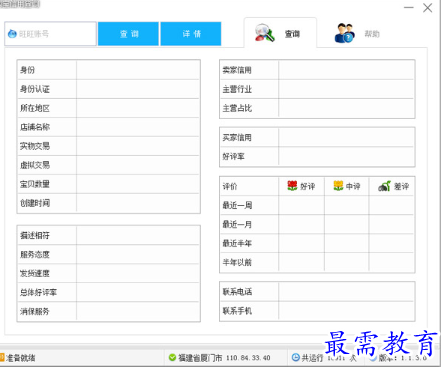Click the 半年以前 row label

(237, 262)
